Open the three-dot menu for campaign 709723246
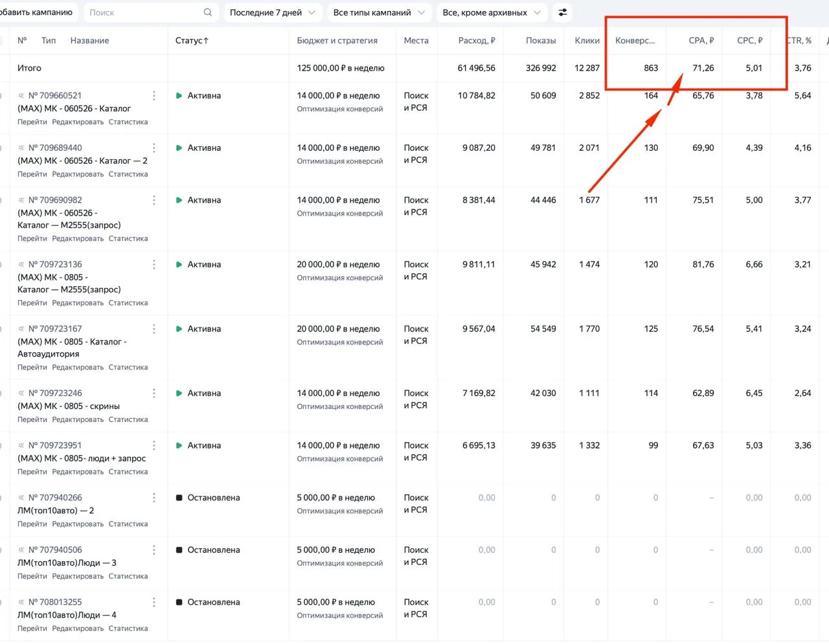Viewport: 829px width, 644px height. coord(153,394)
